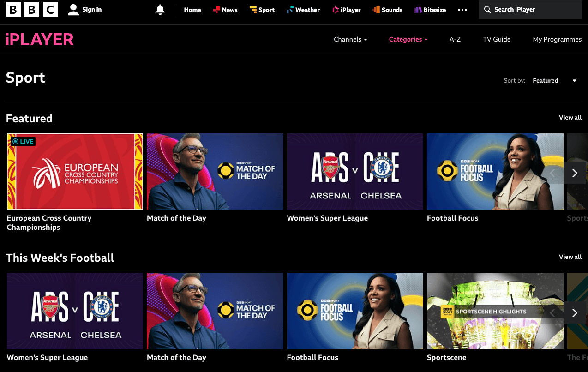The height and width of the screenshot is (372, 588).
Task: Advance the Featured carousel with the right arrow
Action: click(575, 173)
